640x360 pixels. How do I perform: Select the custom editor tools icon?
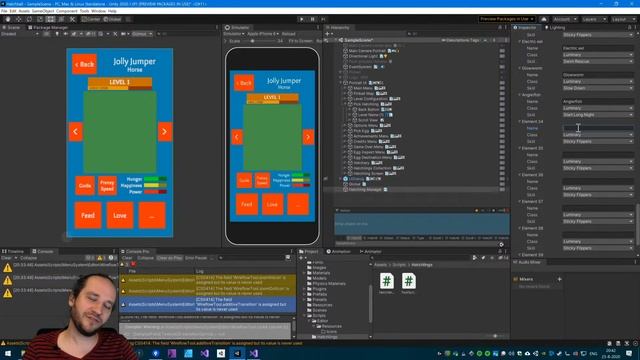[x=72, y=19]
